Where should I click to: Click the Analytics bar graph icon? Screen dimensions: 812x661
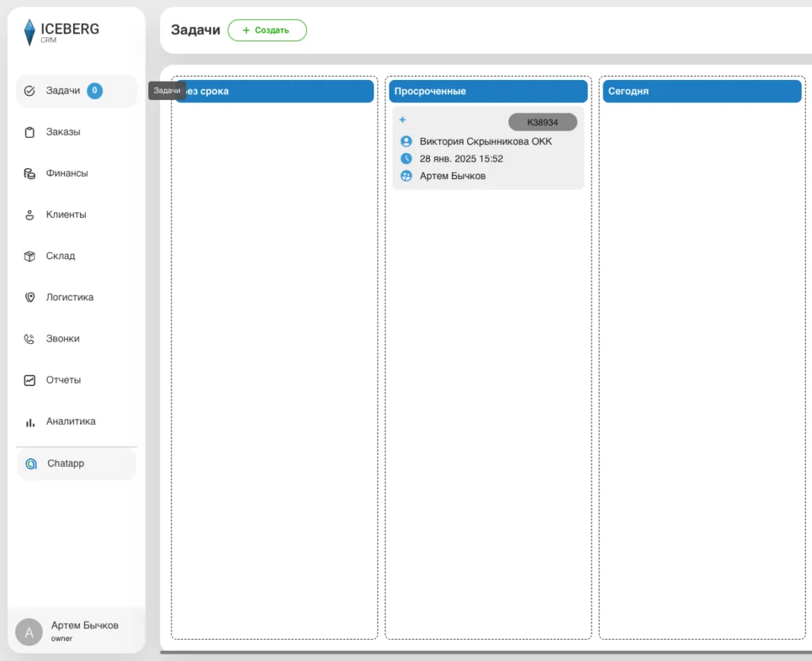coord(30,422)
